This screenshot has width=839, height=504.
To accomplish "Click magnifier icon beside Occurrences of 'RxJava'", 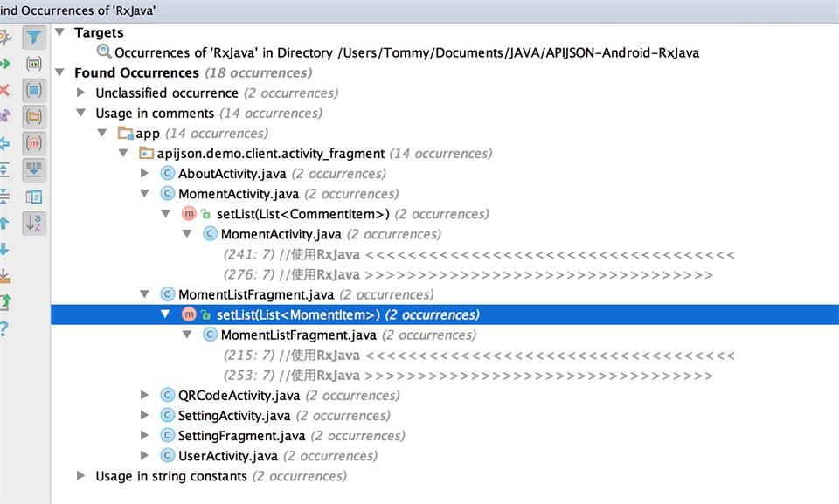I will coord(104,52).
